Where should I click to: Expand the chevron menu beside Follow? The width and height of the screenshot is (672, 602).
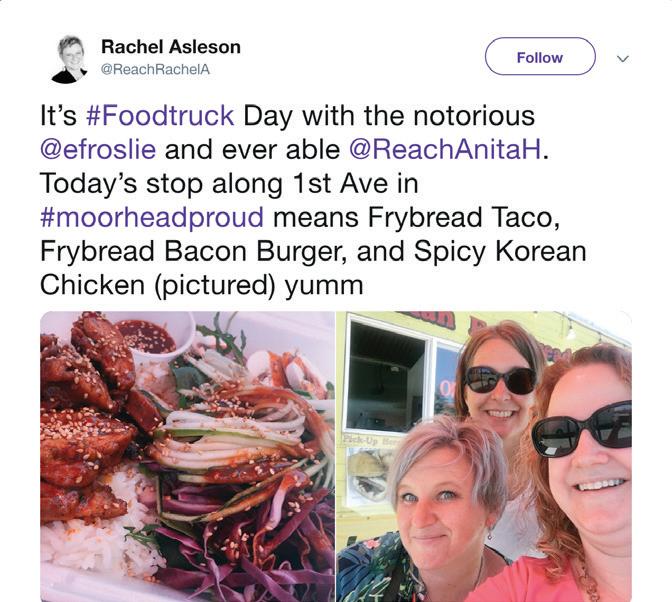tap(622, 58)
